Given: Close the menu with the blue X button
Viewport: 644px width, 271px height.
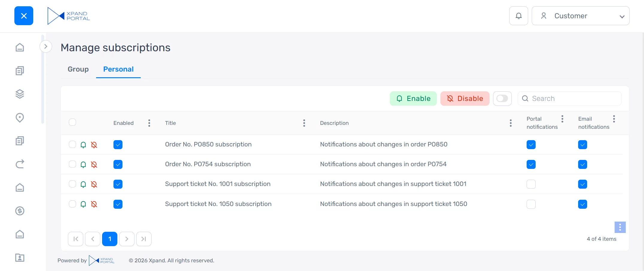Looking at the screenshot, I should 24,16.
